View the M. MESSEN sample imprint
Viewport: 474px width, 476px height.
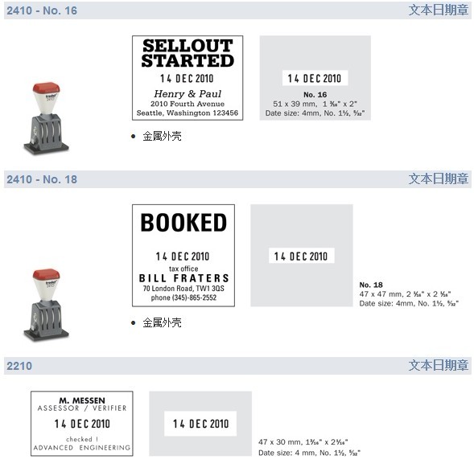click(82, 424)
